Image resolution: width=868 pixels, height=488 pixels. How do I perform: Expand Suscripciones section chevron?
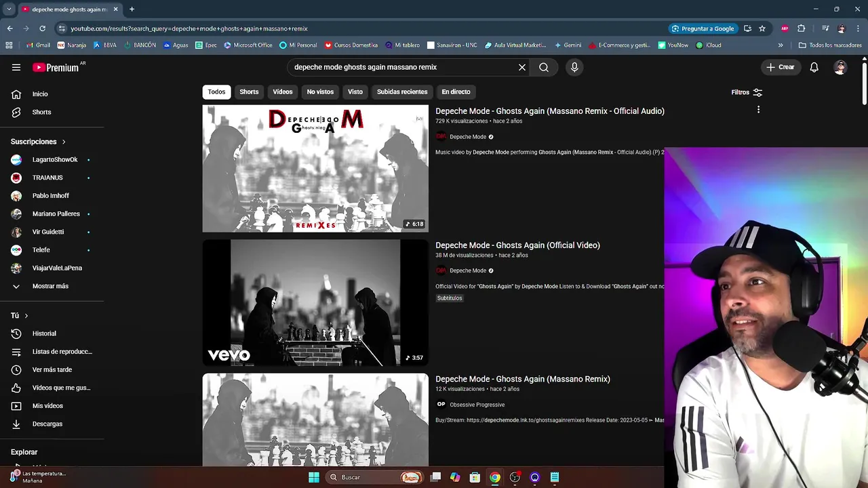(64, 142)
